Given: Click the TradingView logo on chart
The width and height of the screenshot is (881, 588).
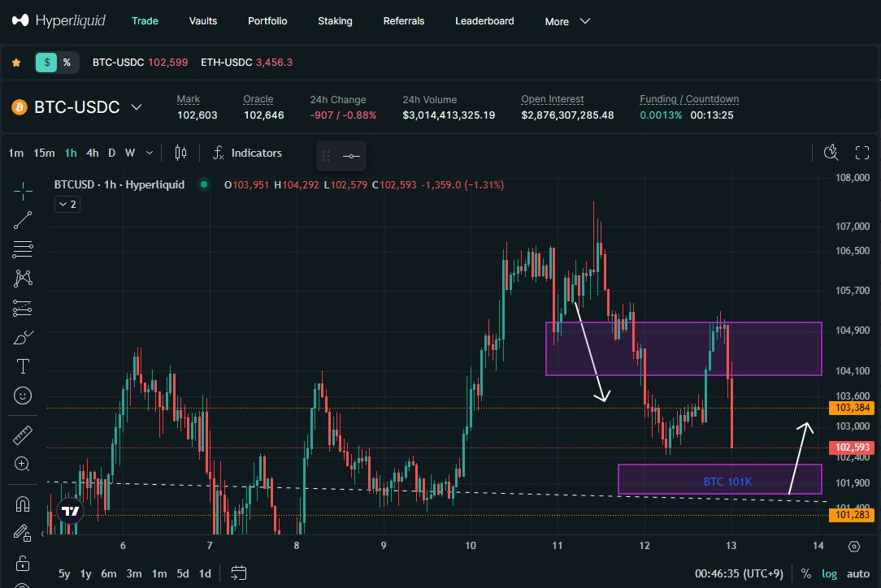Looking at the screenshot, I should [70, 511].
